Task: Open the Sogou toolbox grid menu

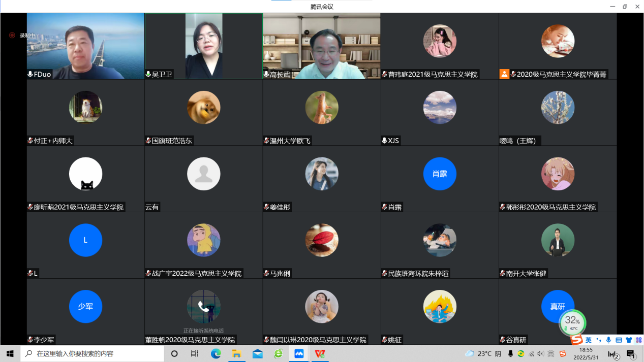Action: tap(638, 340)
